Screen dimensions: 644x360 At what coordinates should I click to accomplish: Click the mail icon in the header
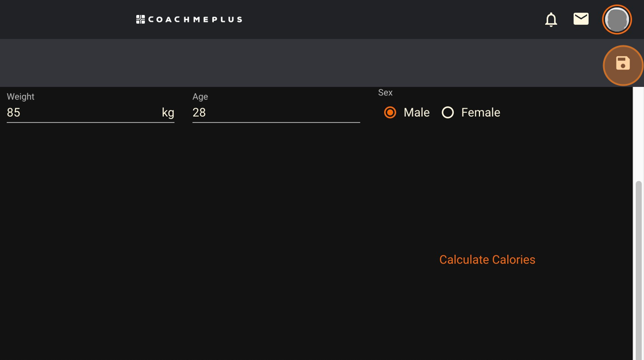click(x=581, y=19)
